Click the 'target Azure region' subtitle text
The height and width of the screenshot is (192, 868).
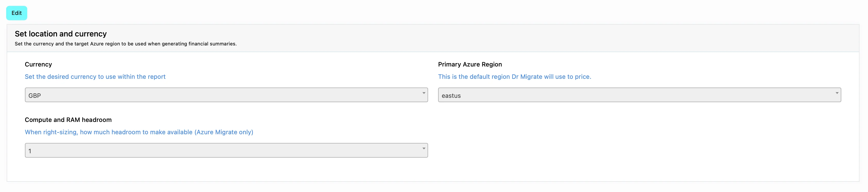126,44
